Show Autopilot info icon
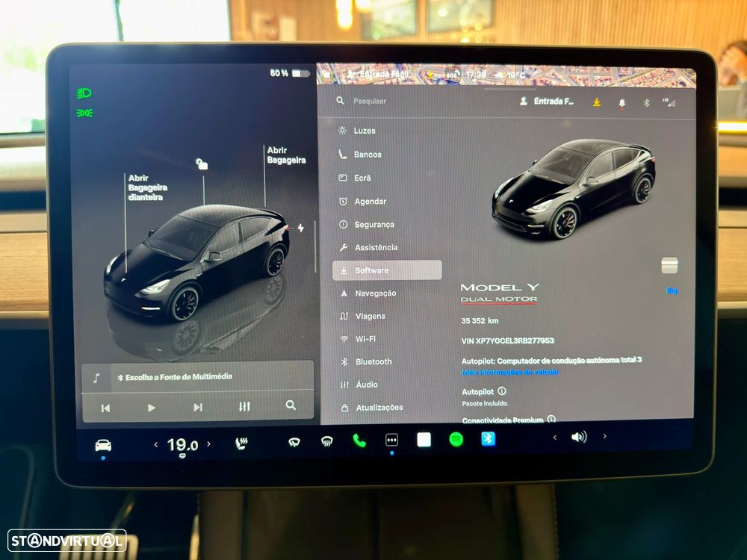The height and width of the screenshot is (560, 747). pyautogui.click(x=502, y=391)
